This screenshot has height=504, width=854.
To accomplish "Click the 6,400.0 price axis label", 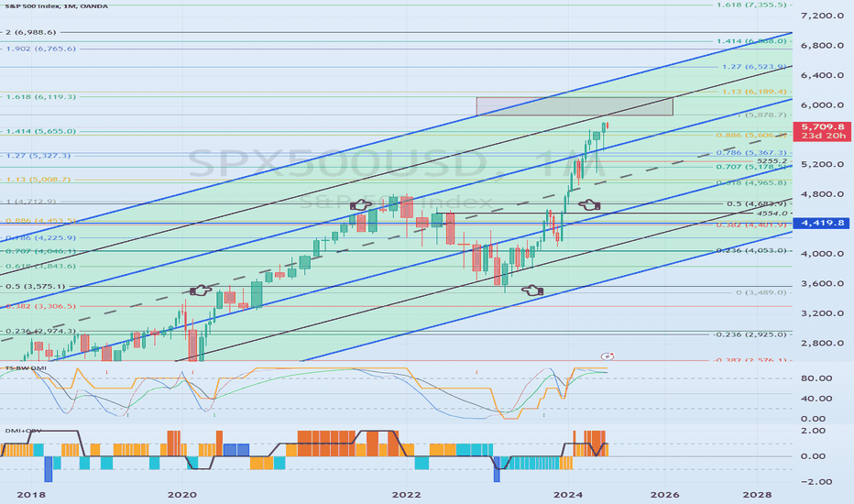I will point(823,75).
